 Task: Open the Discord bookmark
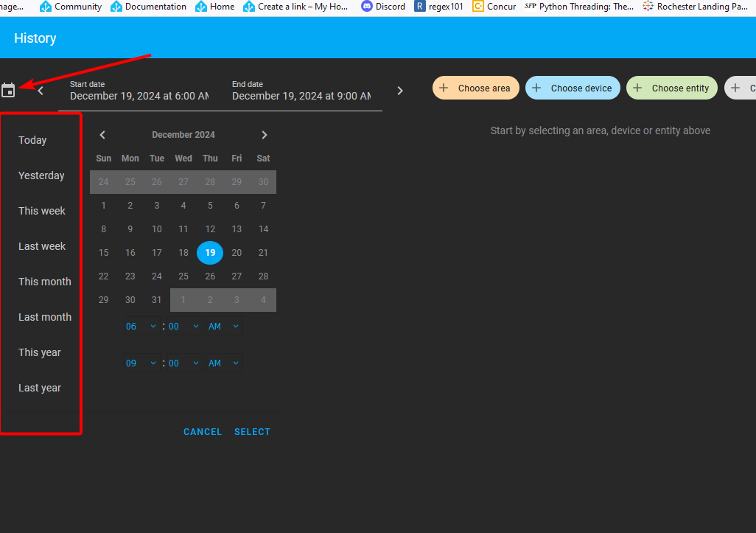click(x=383, y=7)
